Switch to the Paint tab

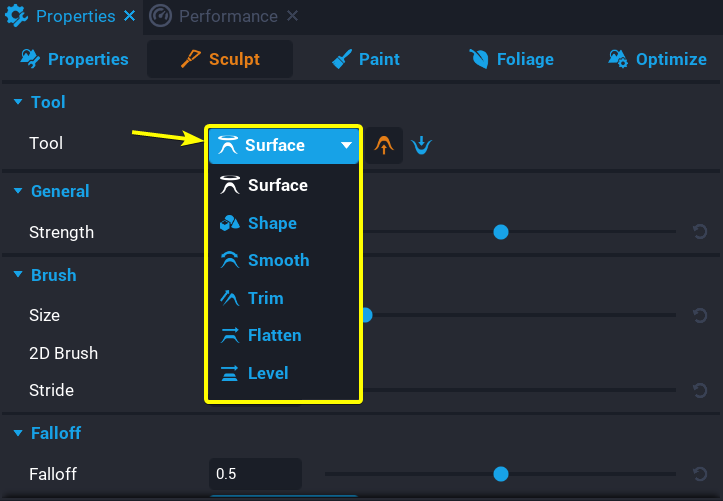[x=365, y=59]
